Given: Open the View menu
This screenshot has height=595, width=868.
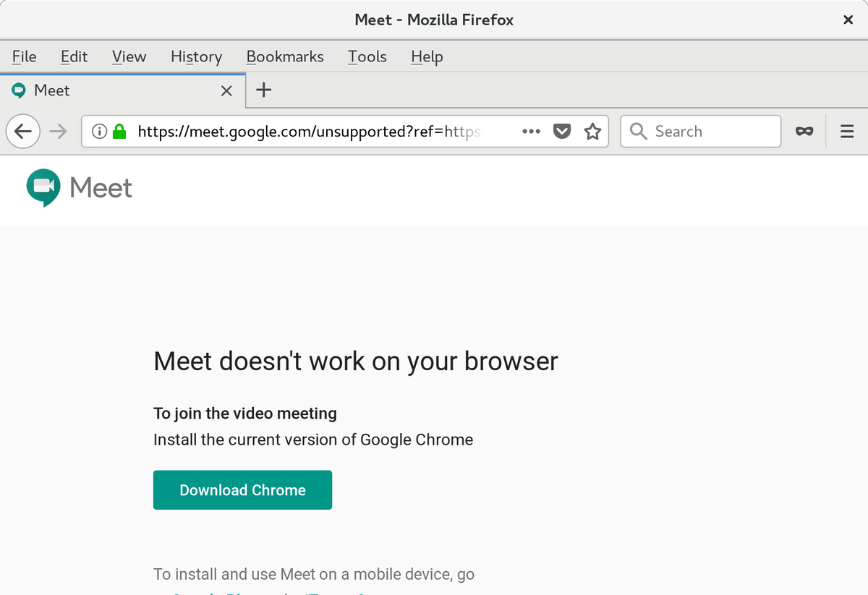Looking at the screenshot, I should click(x=129, y=56).
